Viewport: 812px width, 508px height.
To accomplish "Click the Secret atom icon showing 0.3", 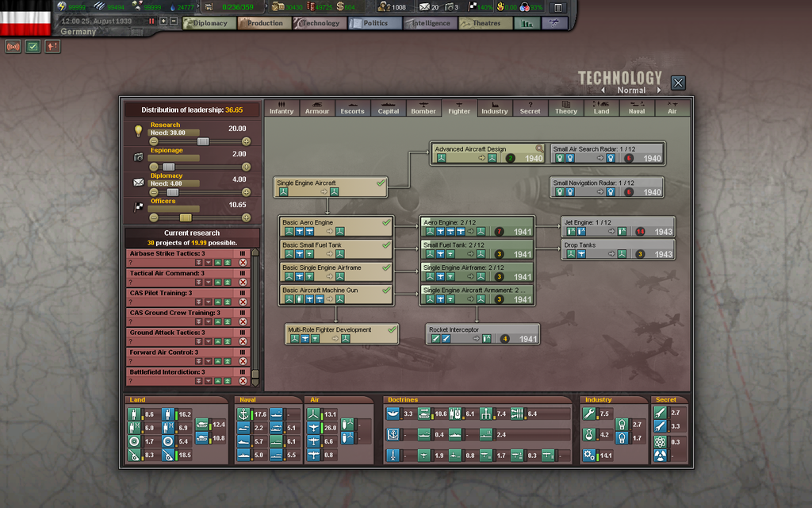I will click(x=660, y=441).
